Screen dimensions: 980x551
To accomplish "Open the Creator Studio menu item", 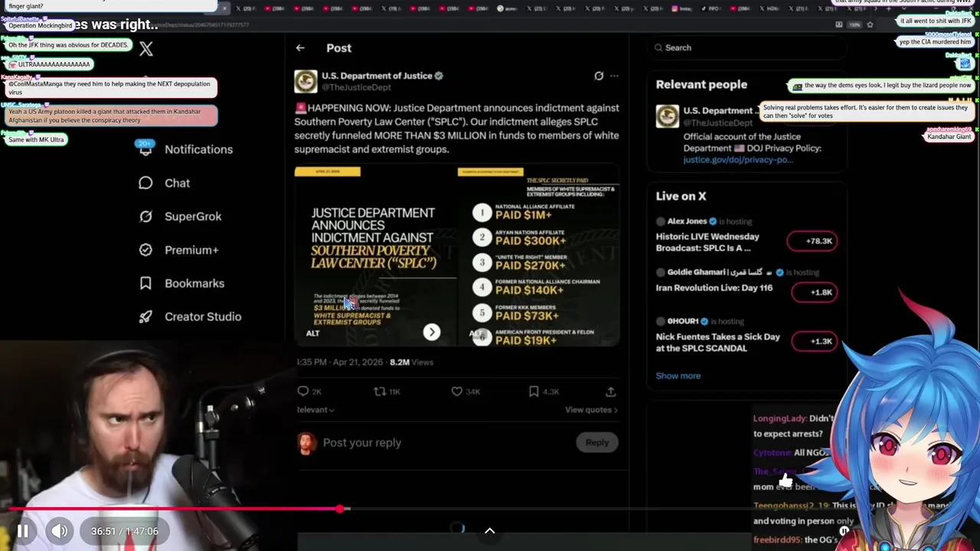I will pos(190,317).
